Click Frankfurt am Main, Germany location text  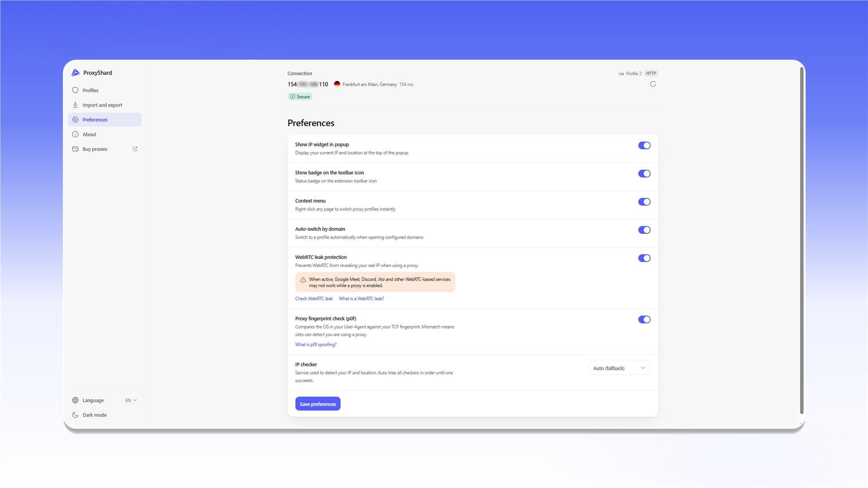pos(369,84)
